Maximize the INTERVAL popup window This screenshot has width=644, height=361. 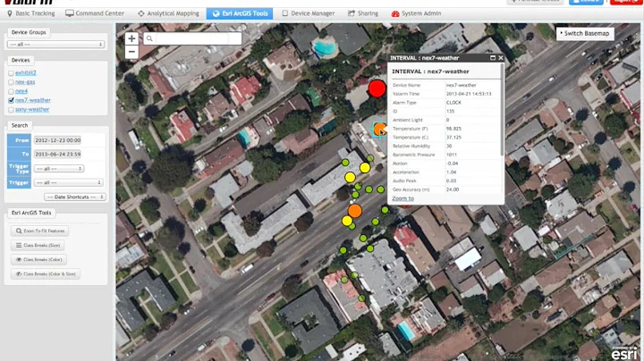pyautogui.click(x=493, y=58)
